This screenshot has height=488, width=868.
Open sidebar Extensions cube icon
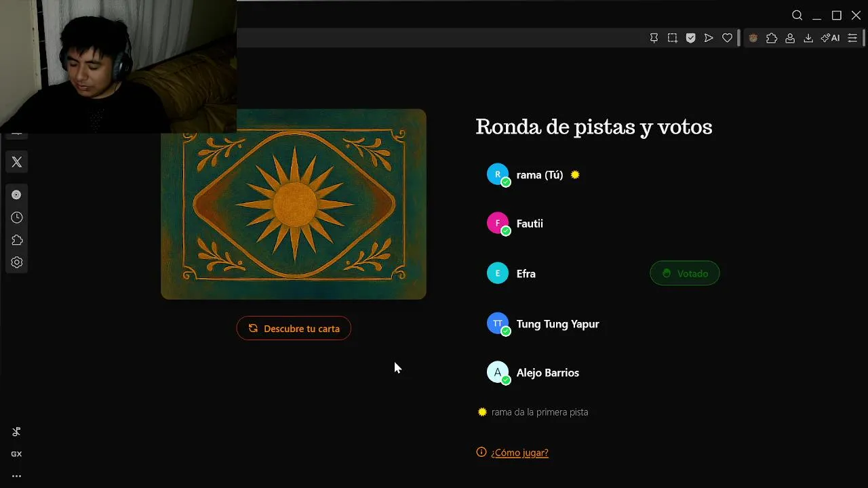point(17,240)
